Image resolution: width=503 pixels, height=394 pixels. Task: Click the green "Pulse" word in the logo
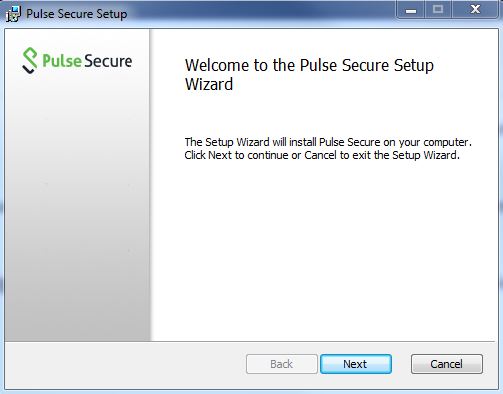pos(62,61)
